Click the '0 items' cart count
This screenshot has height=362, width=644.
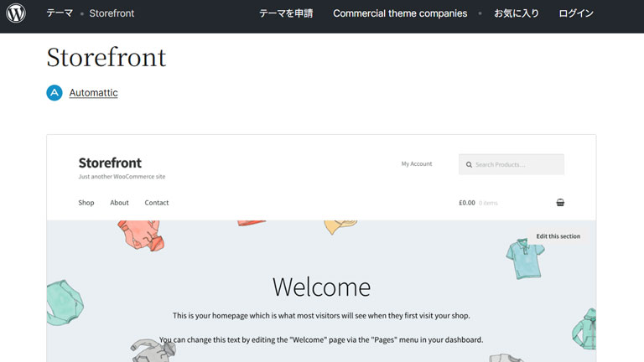488,203
